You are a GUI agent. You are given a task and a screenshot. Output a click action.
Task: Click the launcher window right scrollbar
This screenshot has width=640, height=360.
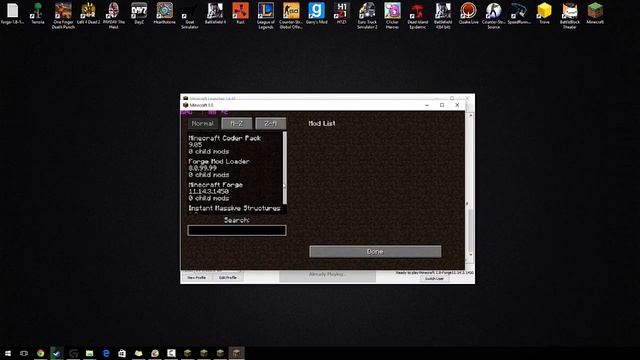coord(471,231)
